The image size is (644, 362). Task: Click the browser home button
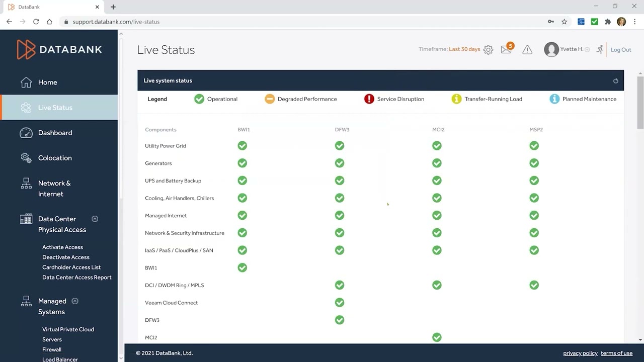click(x=49, y=22)
